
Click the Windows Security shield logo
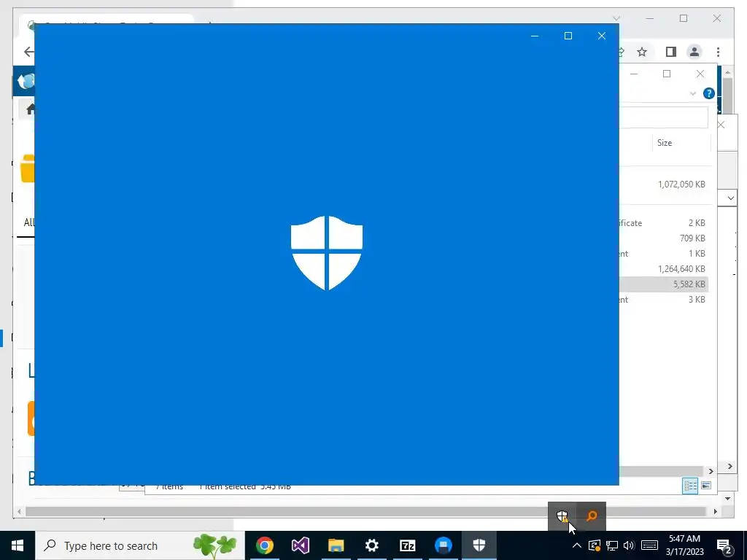click(327, 253)
